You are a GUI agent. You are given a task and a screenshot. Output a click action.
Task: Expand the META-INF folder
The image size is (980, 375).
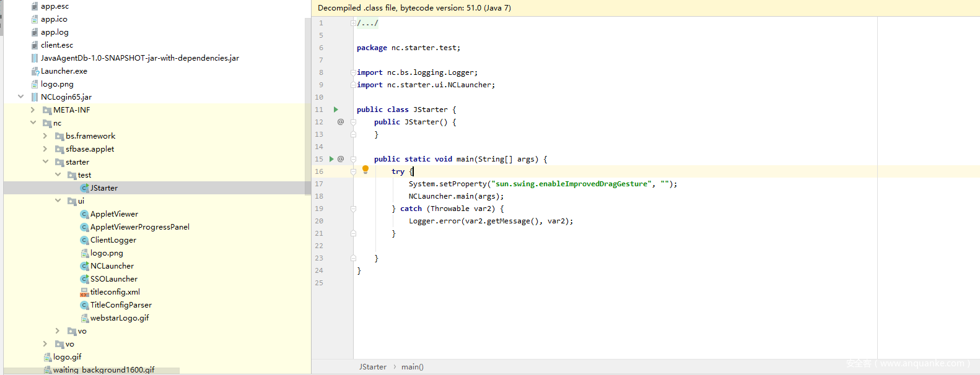33,110
